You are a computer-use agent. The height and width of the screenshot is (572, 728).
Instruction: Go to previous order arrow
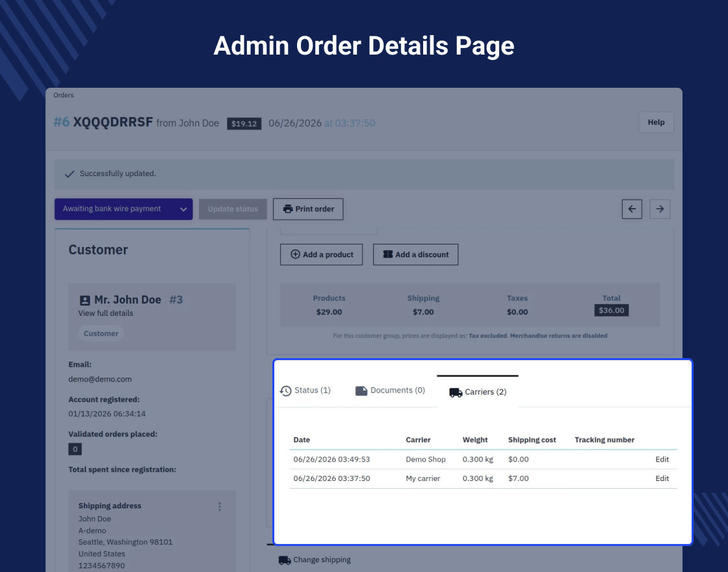[x=632, y=209]
